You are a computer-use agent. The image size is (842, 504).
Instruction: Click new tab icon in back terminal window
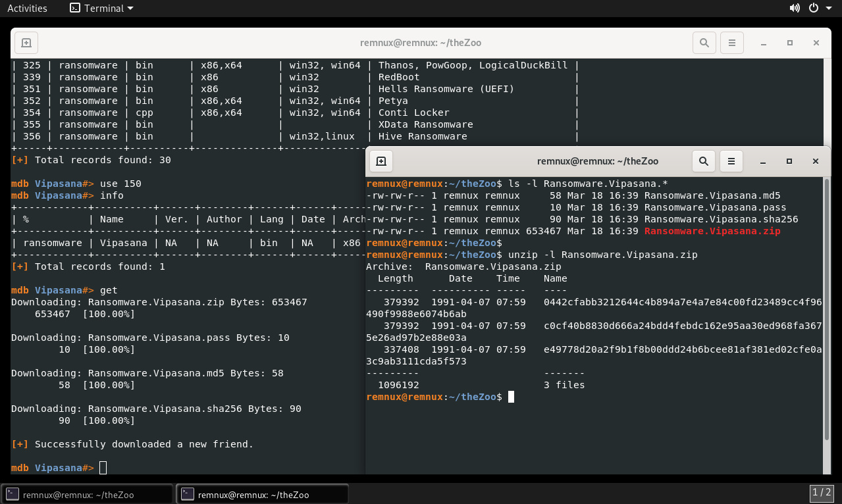point(26,43)
